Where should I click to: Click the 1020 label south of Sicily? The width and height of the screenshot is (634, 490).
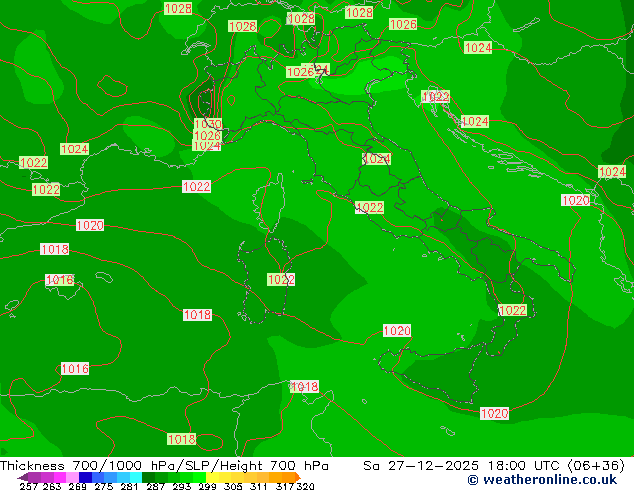click(x=495, y=414)
